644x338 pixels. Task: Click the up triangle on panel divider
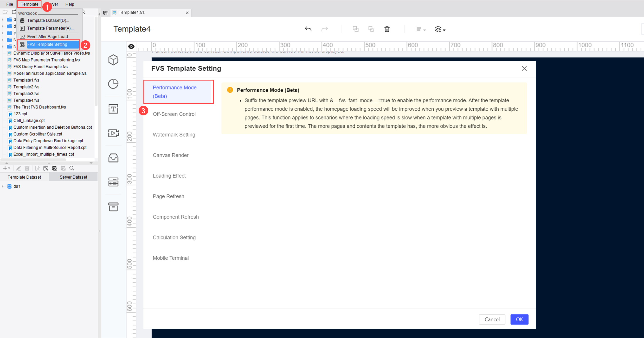click(7, 163)
